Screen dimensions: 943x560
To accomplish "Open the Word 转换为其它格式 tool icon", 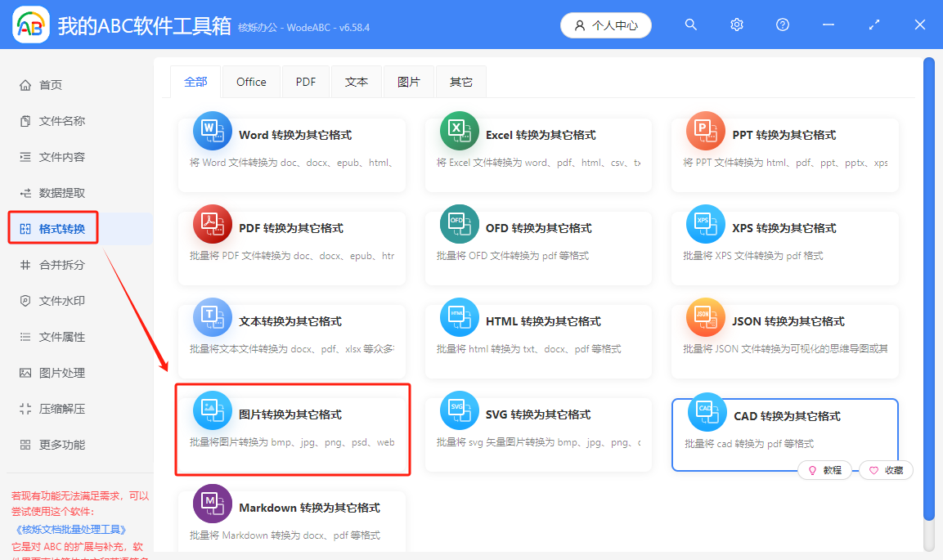I will (x=212, y=131).
